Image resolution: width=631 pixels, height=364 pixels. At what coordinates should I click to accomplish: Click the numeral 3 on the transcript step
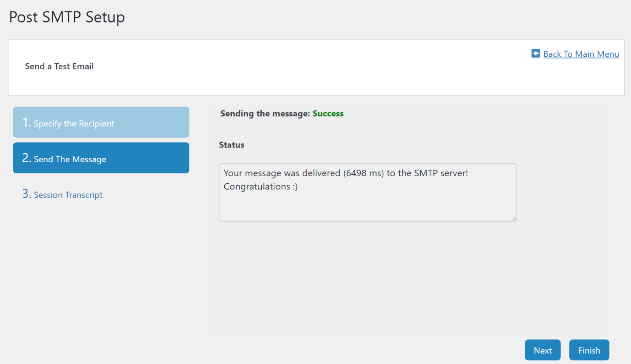click(25, 194)
